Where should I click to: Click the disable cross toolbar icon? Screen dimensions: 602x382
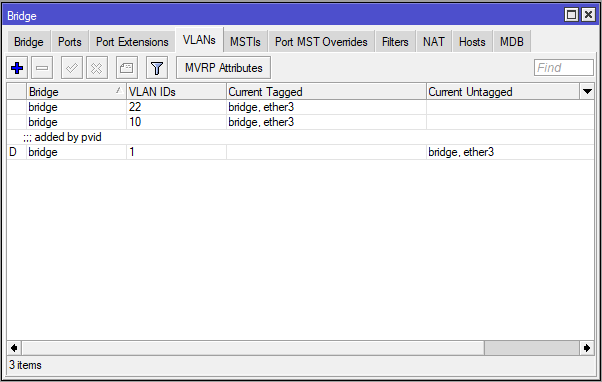(x=97, y=68)
